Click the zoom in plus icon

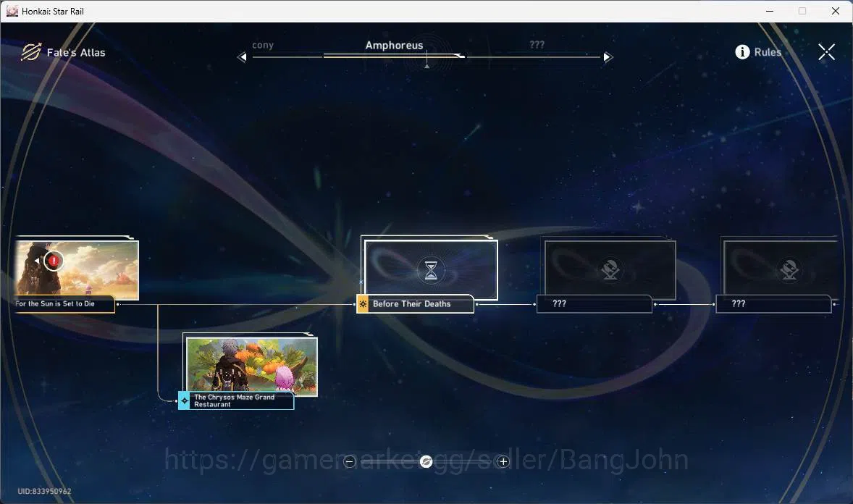coord(503,461)
